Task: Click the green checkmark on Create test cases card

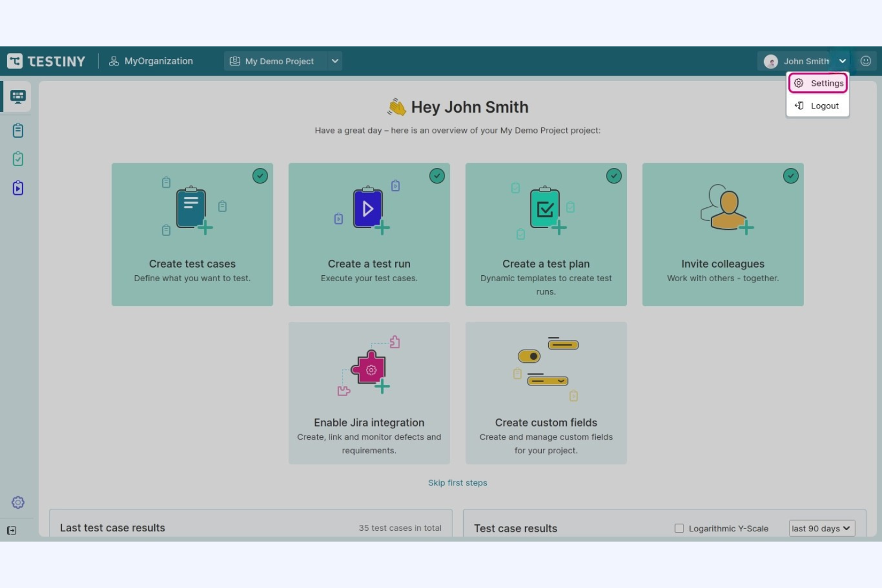Action: pyautogui.click(x=260, y=176)
